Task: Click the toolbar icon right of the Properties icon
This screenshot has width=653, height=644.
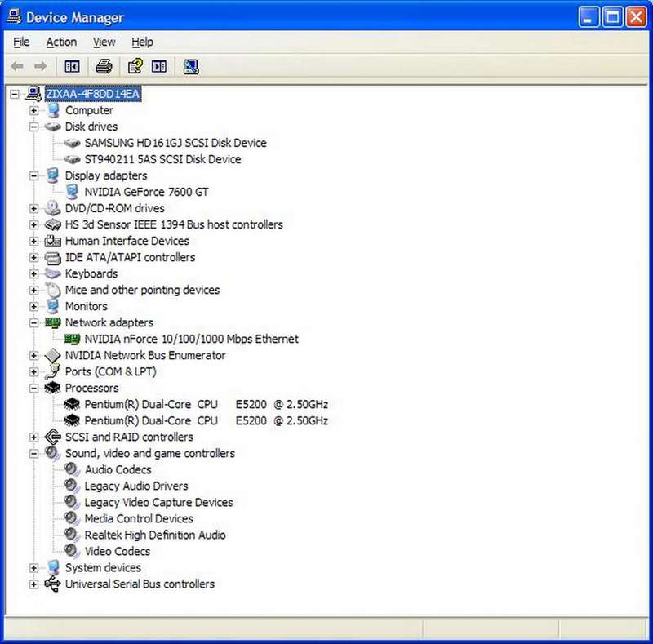Action: tap(159, 66)
